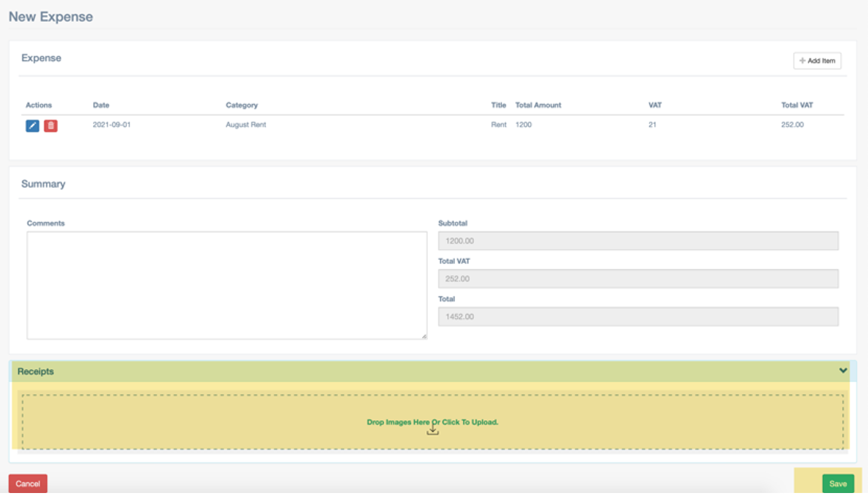Click the Receipts panel header title
The image size is (868, 499).
tap(35, 372)
